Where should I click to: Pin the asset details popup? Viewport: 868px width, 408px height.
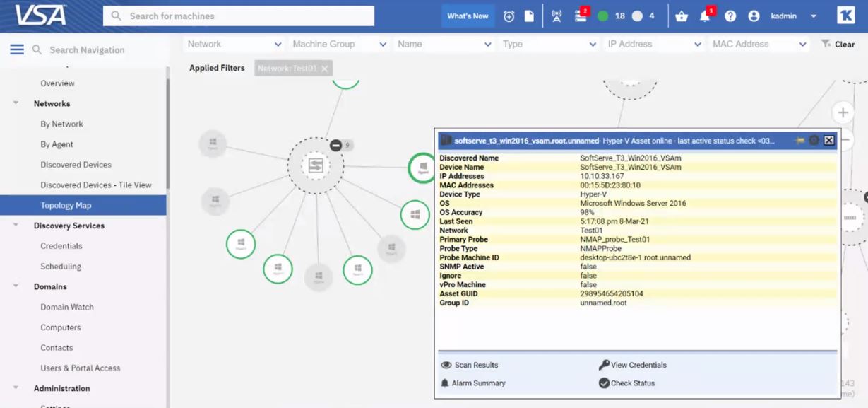[x=800, y=140]
